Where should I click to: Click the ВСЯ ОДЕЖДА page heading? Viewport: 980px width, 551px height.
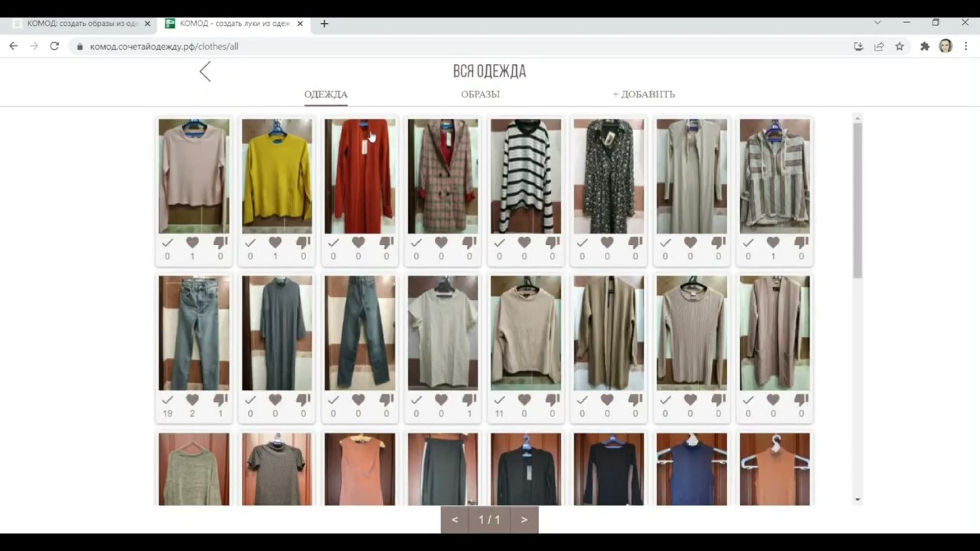click(x=490, y=71)
